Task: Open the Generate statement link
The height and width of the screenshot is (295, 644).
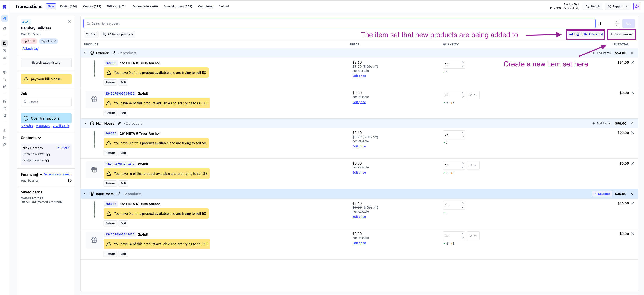Action: tap(57, 174)
